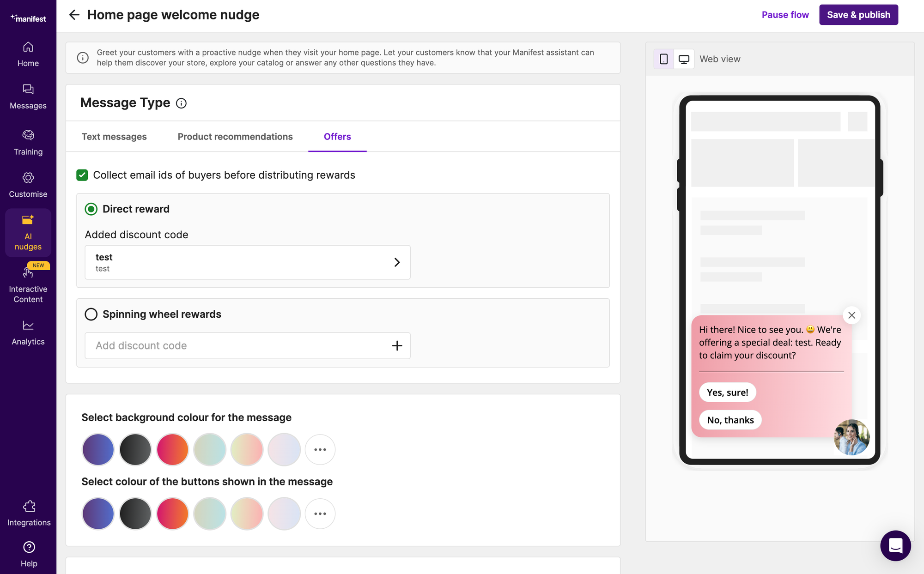
Task: Switch to Product recommendations tab
Action: [x=235, y=137]
